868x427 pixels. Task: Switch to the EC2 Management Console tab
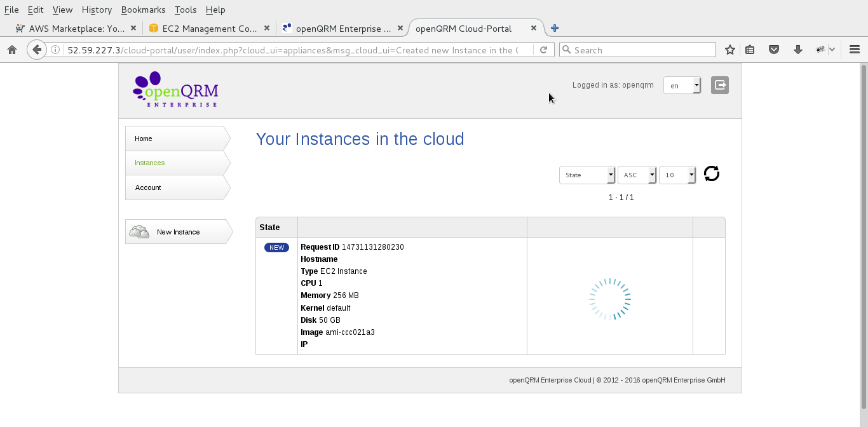pos(210,28)
